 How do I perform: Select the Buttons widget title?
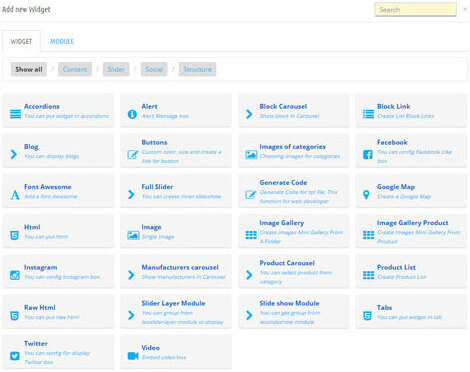[x=154, y=142]
